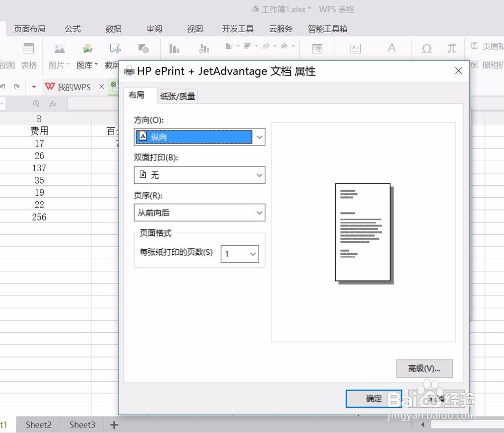The width and height of the screenshot is (504, 433).
Task: Select the cell with value 35
Action: point(39,180)
